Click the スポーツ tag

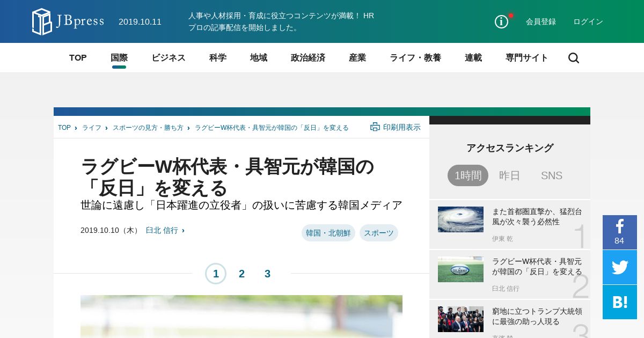click(x=379, y=233)
